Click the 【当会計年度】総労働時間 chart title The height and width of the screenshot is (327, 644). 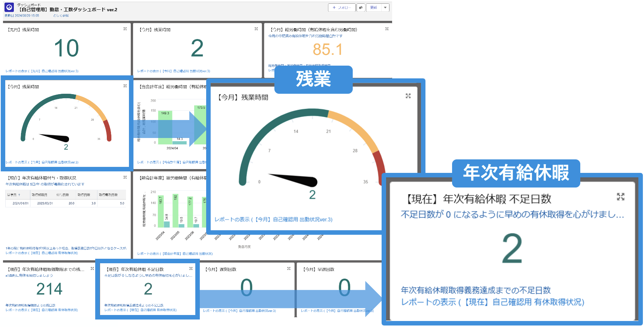coord(172,87)
